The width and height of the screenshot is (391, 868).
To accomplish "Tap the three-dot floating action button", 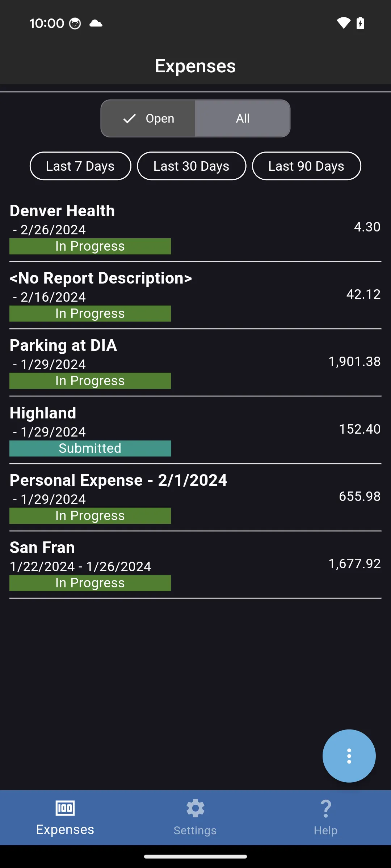I will pyautogui.click(x=349, y=756).
